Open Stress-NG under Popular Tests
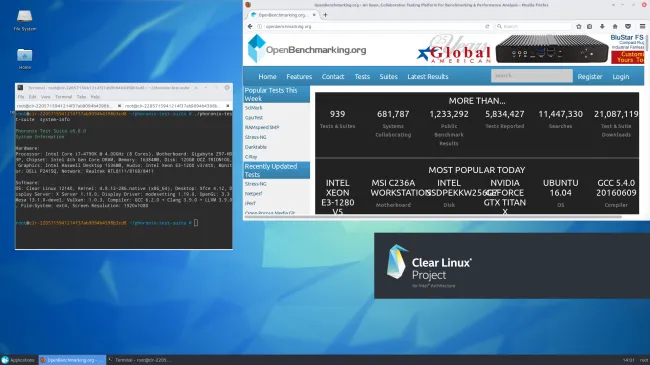This screenshot has width=650, height=365. pos(255,137)
